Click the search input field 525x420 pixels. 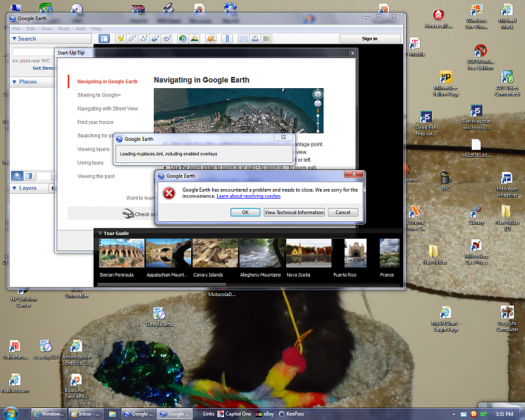point(34,52)
